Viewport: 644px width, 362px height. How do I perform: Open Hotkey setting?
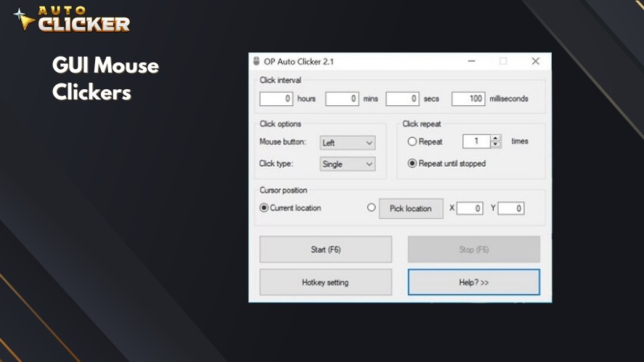pos(326,282)
